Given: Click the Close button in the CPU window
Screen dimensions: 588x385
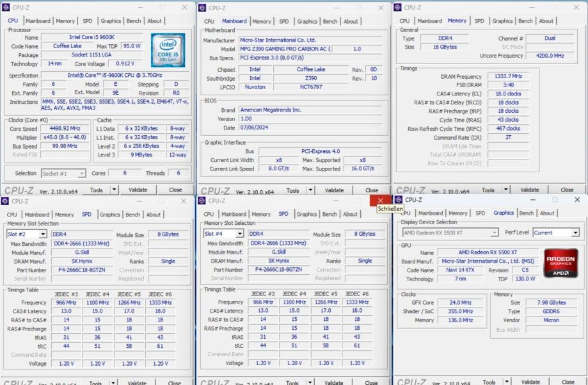Looking at the screenshot, I should pyautogui.click(x=175, y=190).
